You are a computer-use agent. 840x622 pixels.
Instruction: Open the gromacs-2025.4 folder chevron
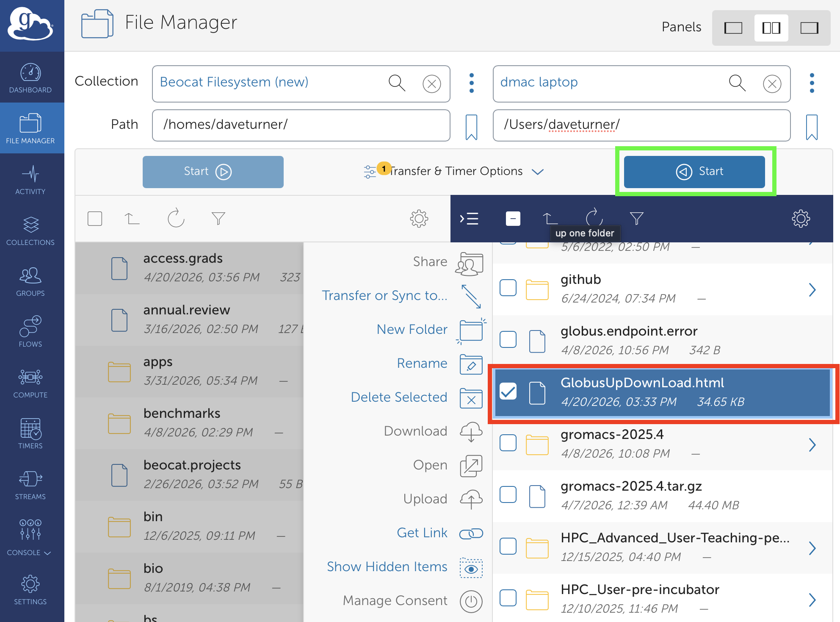[812, 444]
